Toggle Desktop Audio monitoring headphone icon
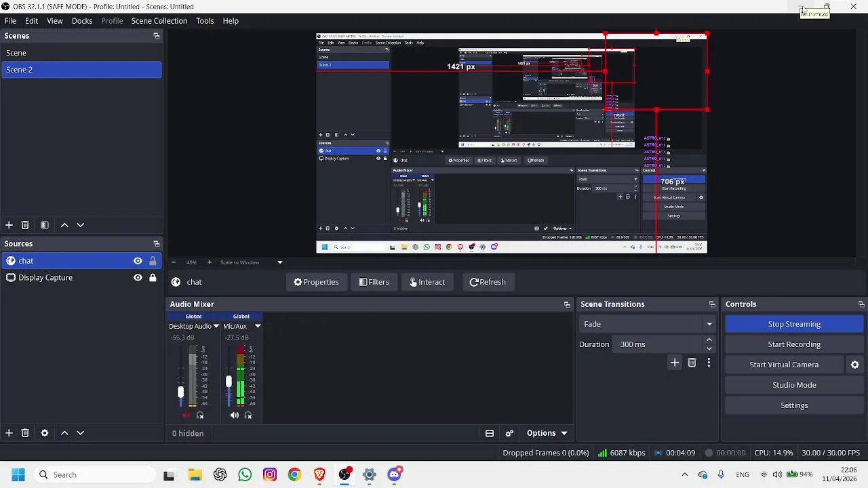Screen dimensions: 868x488 (x=200, y=415)
